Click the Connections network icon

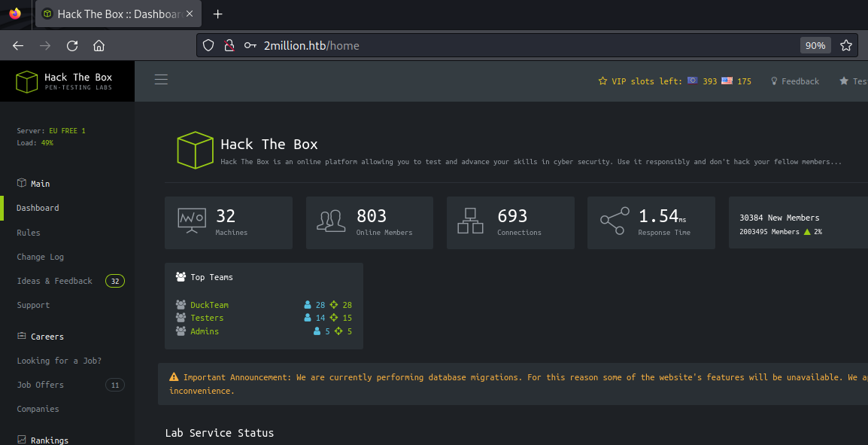[471, 221]
